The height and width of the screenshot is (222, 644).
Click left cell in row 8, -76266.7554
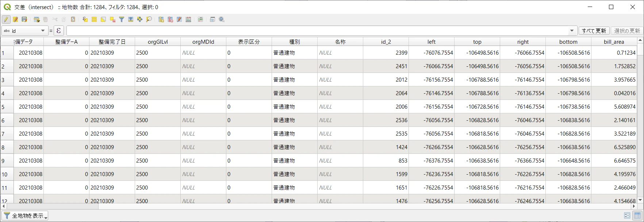tap(432, 147)
